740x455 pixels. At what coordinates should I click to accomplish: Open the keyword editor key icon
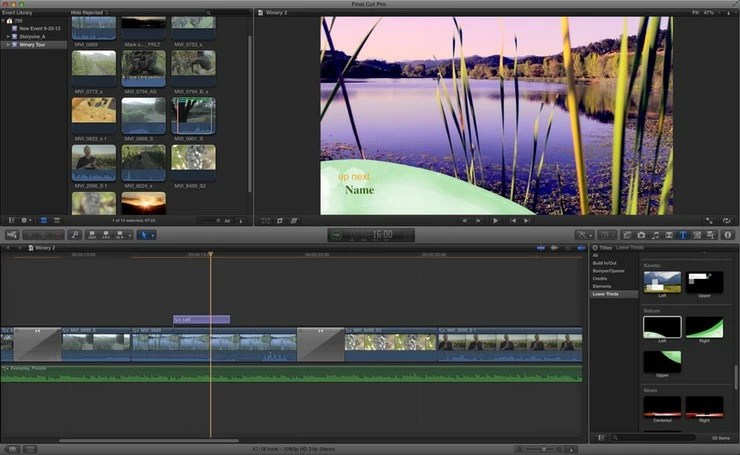click(75, 235)
